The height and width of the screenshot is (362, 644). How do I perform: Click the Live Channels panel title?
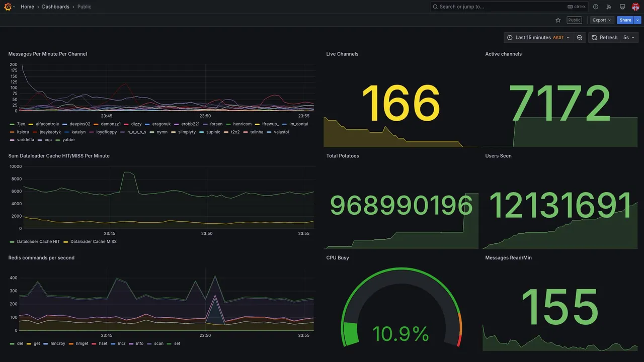(x=342, y=54)
